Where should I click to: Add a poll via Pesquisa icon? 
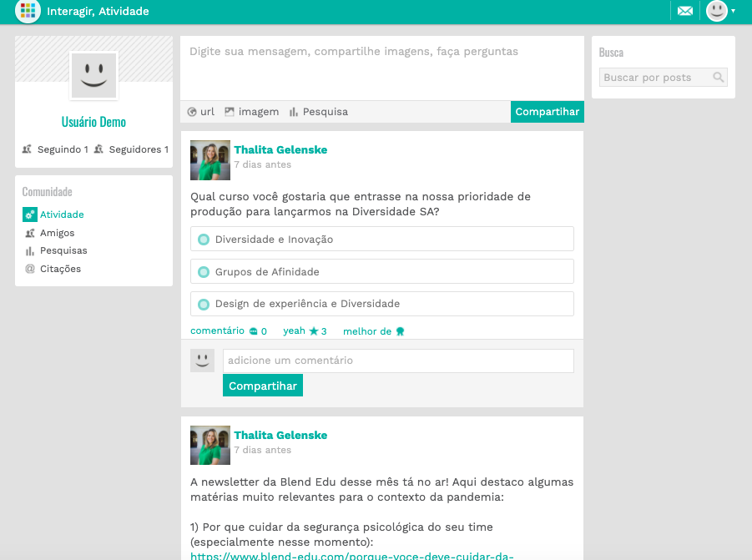click(x=294, y=112)
